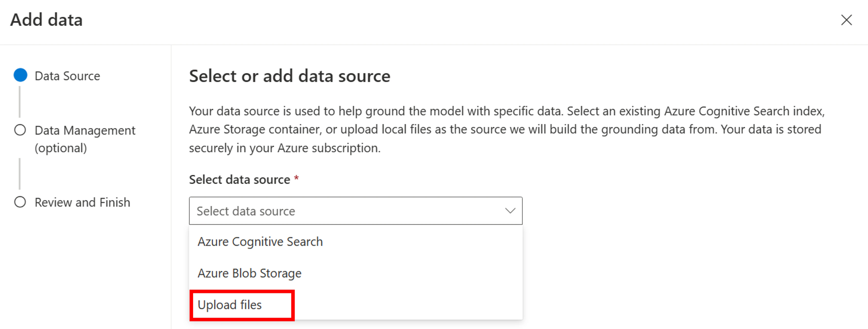This screenshot has width=868, height=329.
Task: Select Upload files option
Action: click(356, 305)
